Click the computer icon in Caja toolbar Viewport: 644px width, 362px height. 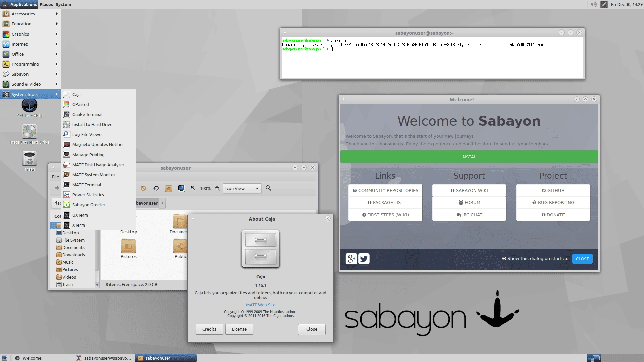(x=181, y=188)
